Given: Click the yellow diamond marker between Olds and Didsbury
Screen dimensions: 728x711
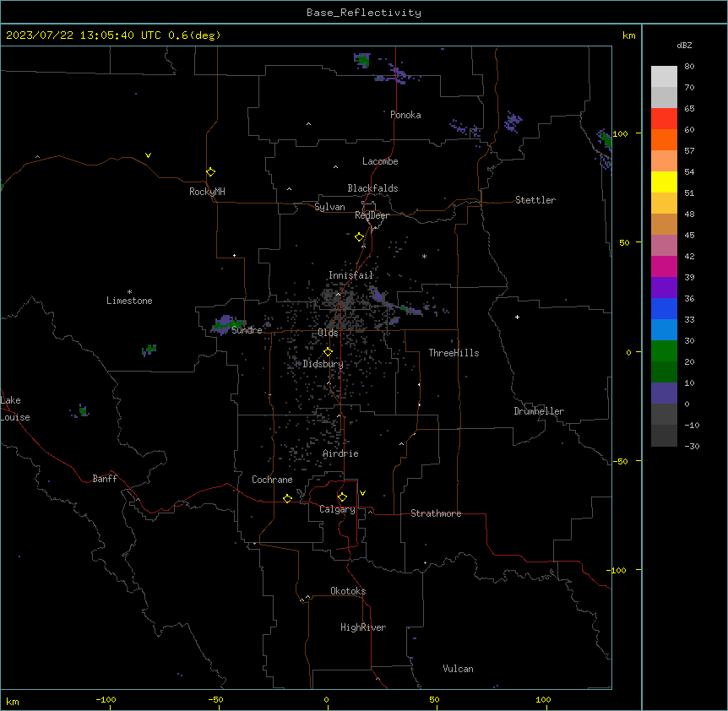Looking at the screenshot, I should coord(328,352).
